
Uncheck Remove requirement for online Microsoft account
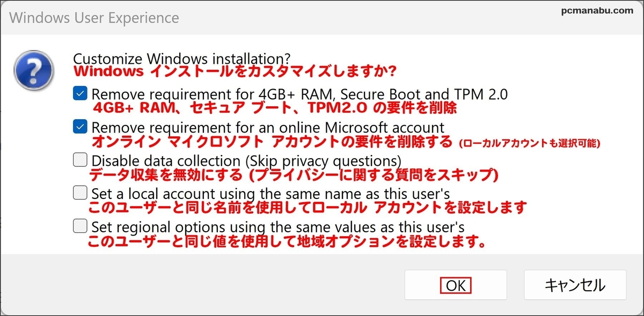click(x=80, y=127)
